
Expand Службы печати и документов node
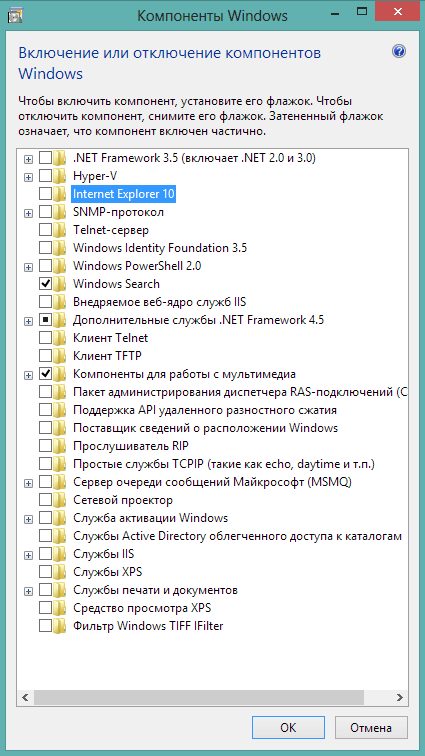28,591
